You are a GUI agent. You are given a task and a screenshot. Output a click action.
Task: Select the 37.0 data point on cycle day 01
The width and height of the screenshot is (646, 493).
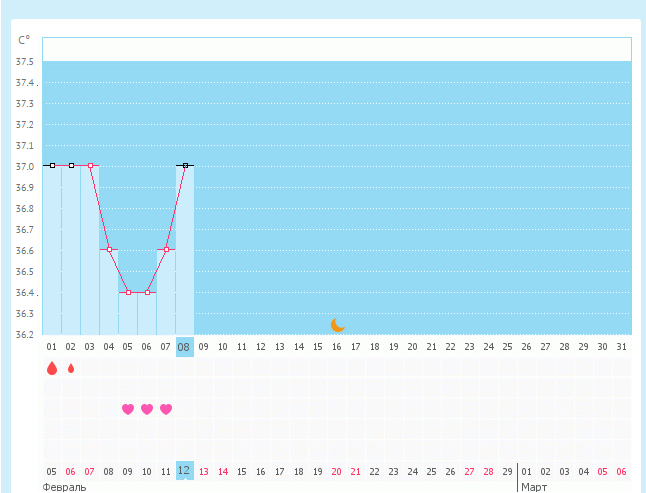pos(52,165)
